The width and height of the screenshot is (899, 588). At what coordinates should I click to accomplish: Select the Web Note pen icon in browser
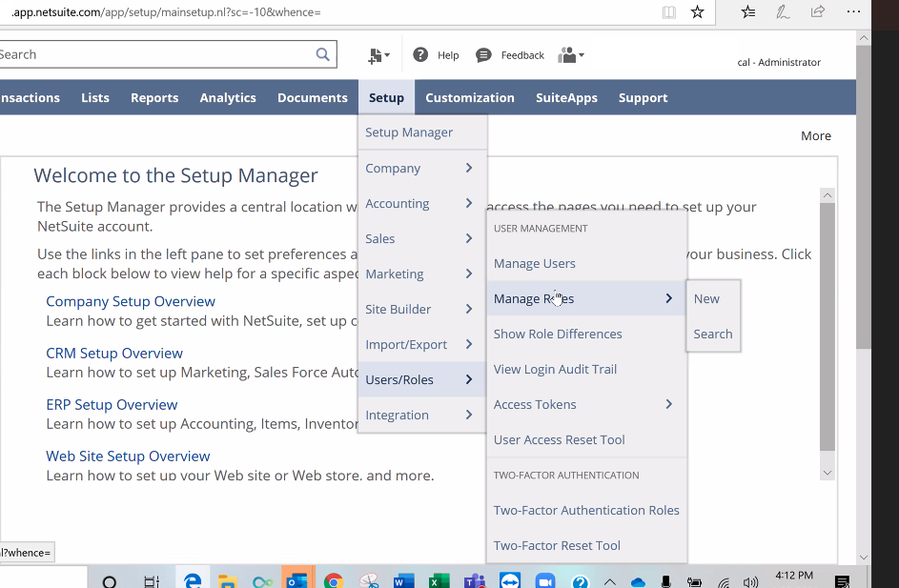pos(783,11)
